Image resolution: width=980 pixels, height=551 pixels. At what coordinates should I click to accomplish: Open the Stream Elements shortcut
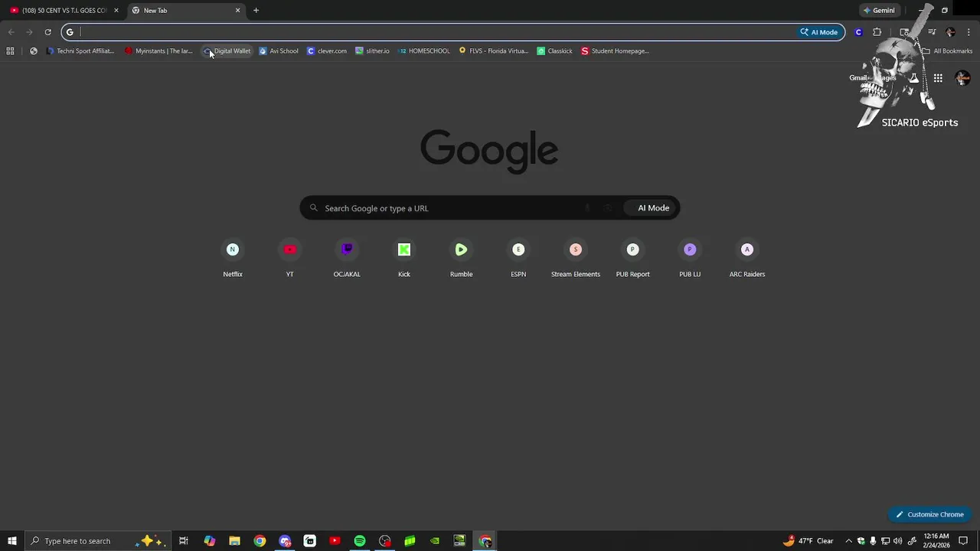click(x=576, y=259)
